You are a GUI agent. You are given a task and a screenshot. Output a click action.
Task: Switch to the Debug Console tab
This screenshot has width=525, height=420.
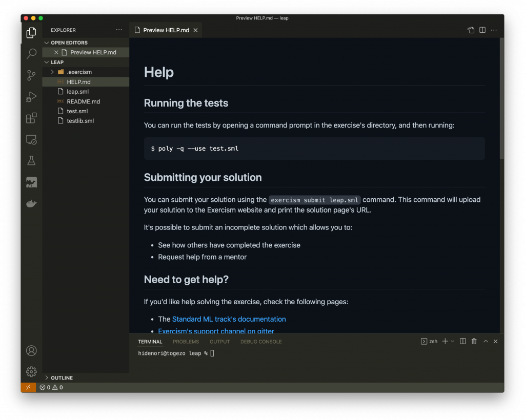pos(261,342)
